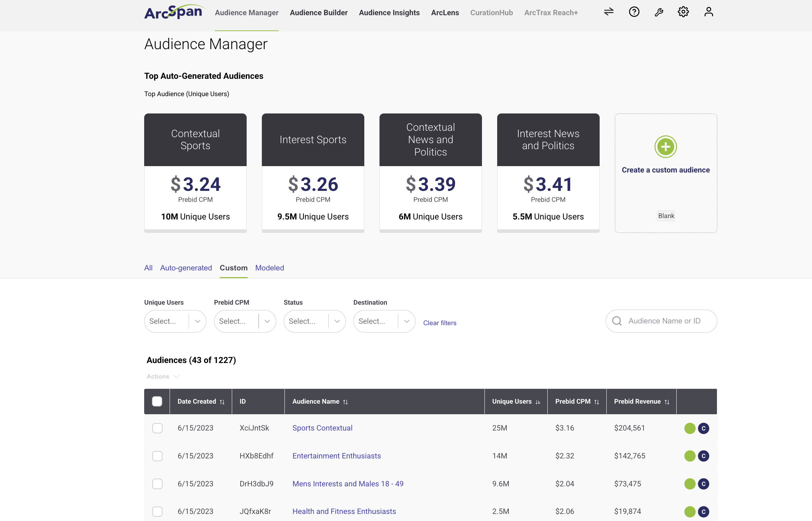Sort by Prebid CPM arrows icon
812x521 pixels.
(x=596, y=402)
